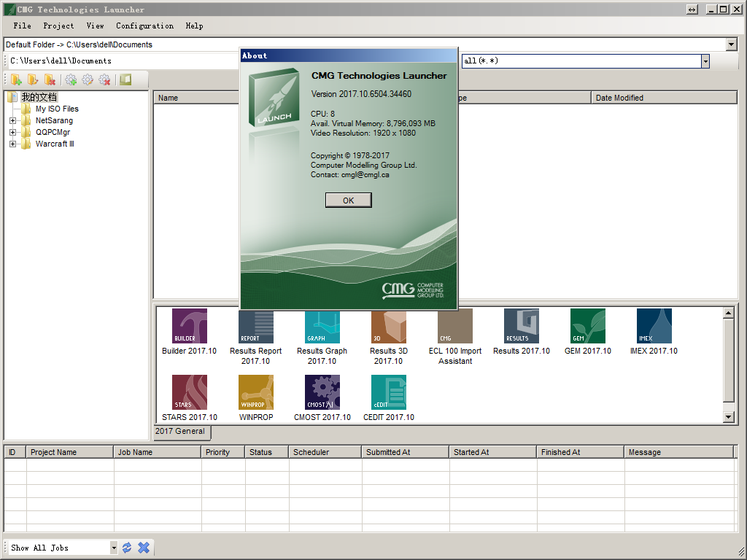Click the add folder toolbar icon
Image resolution: width=747 pixels, height=560 pixels.
pos(16,79)
